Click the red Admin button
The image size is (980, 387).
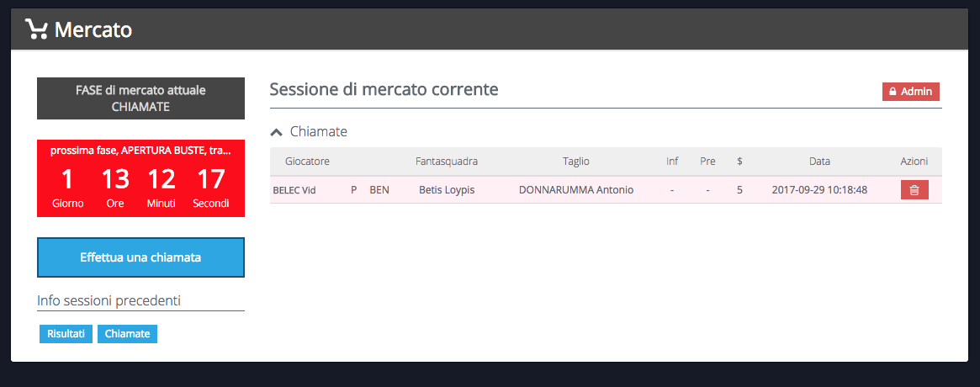[911, 92]
